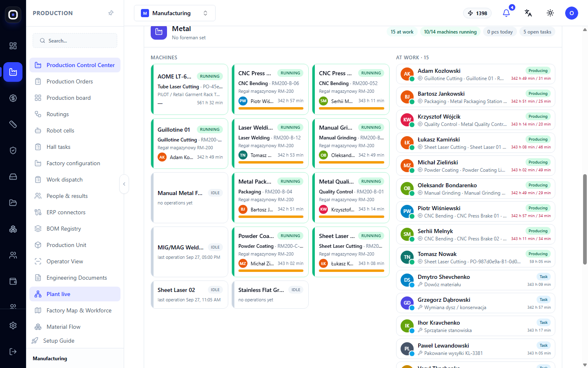Open the Routings page
The image size is (588, 368).
point(75,114)
